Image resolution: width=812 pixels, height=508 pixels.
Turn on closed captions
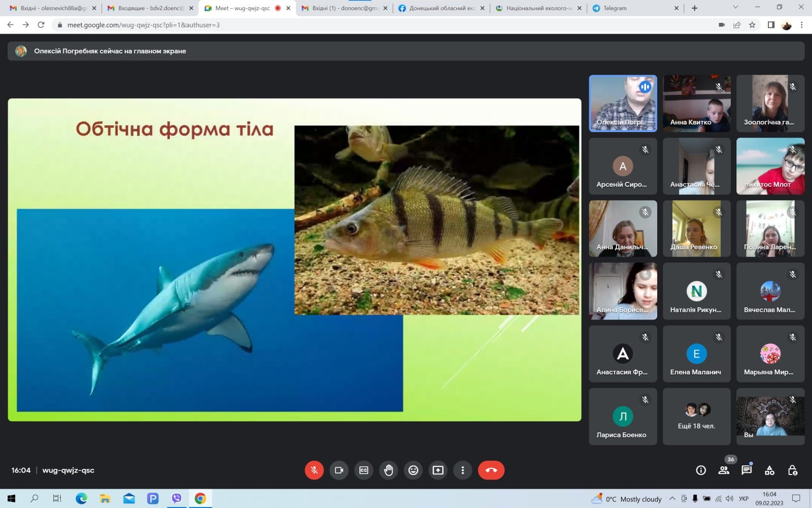pyautogui.click(x=364, y=470)
